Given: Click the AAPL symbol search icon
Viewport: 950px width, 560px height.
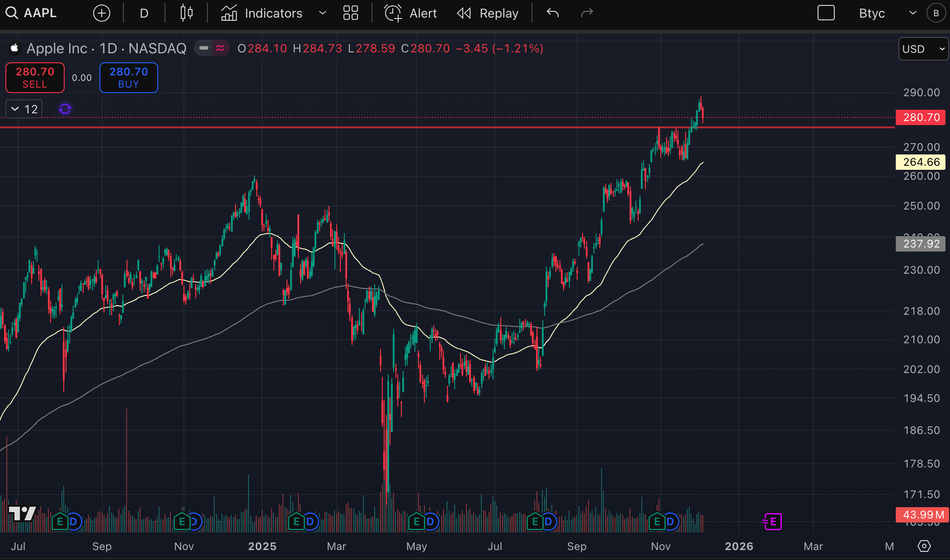Looking at the screenshot, I should 12,13.
